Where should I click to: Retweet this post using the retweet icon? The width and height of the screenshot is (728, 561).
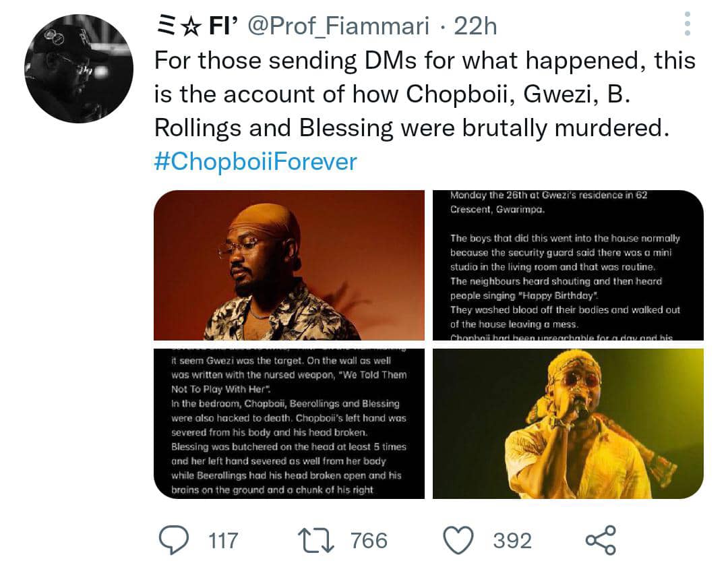pyautogui.click(x=313, y=540)
